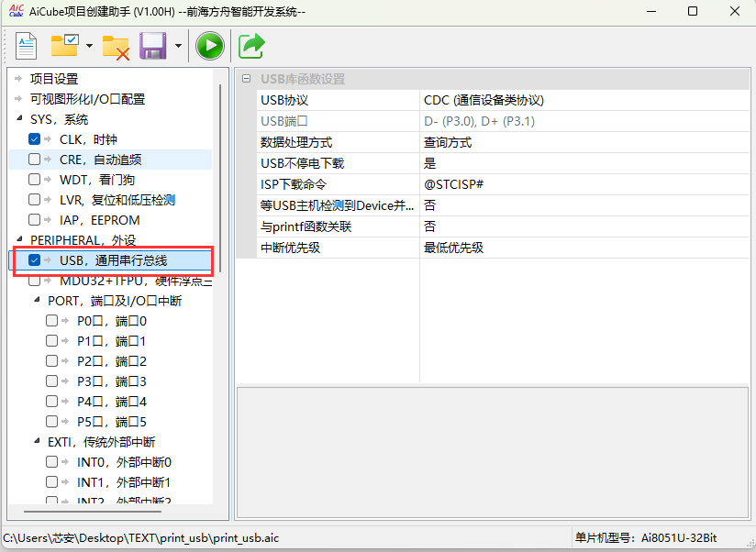Select the 中断优先级 property name
Image resolution: width=756 pixels, height=552 pixels.
pyautogui.click(x=290, y=248)
